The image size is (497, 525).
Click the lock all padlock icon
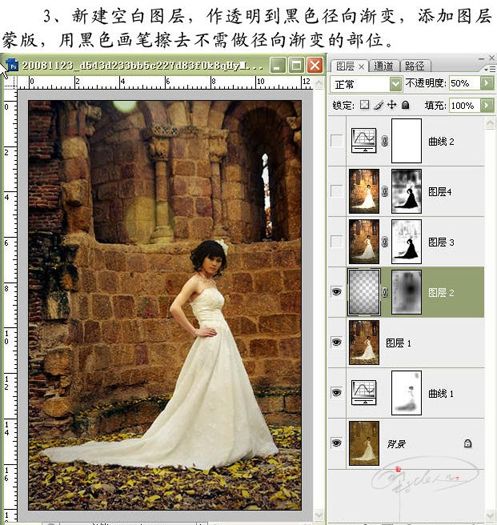pyautogui.click(x=406, y=105)
